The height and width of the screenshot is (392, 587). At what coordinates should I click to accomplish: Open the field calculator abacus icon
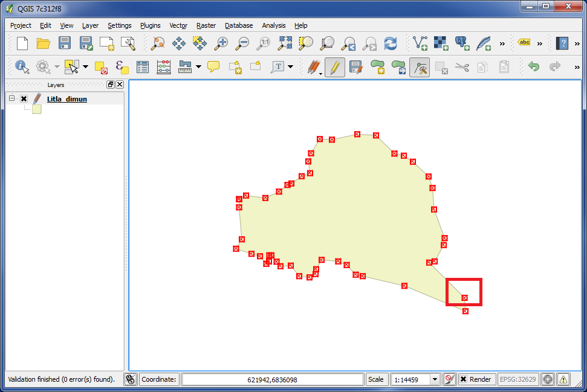tap(164, 67)
